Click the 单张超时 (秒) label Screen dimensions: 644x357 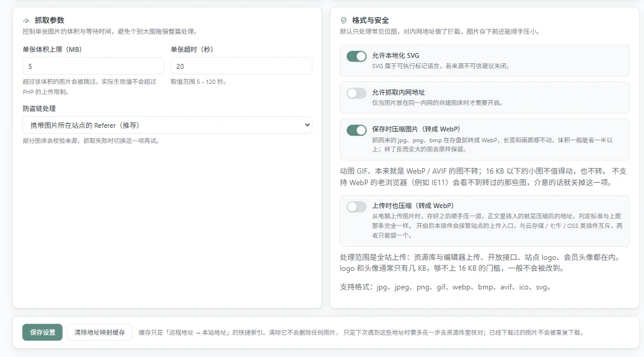[x=192, y=49]
